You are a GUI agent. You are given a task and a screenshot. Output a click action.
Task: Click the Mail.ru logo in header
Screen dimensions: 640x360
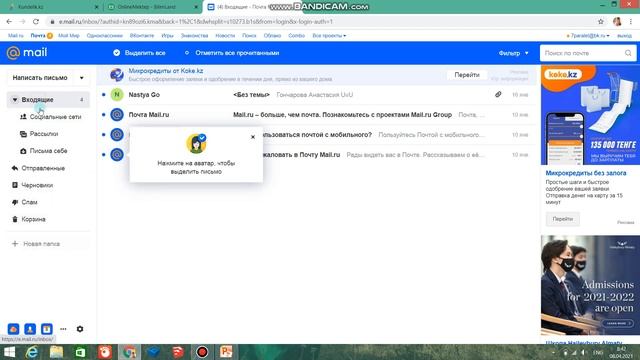coord(27,53)
